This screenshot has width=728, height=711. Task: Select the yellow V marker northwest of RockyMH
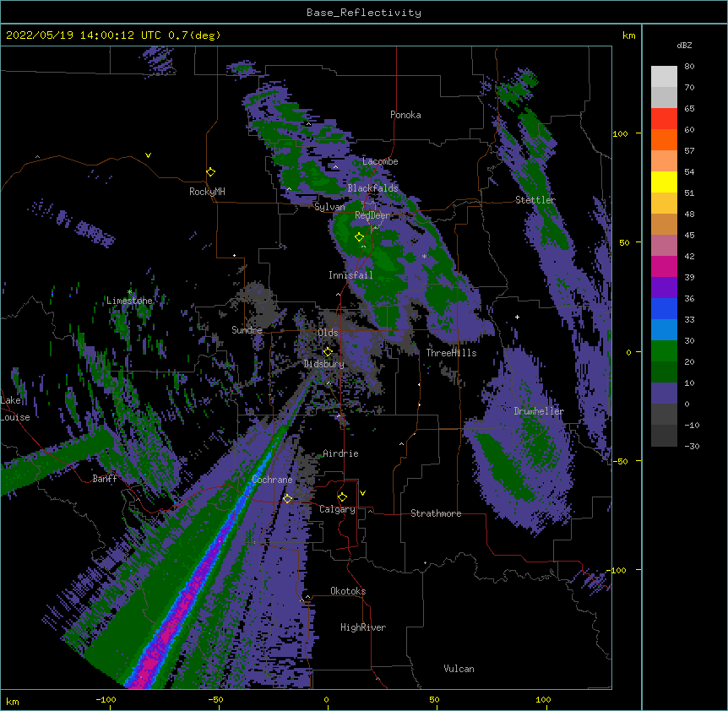148,155
